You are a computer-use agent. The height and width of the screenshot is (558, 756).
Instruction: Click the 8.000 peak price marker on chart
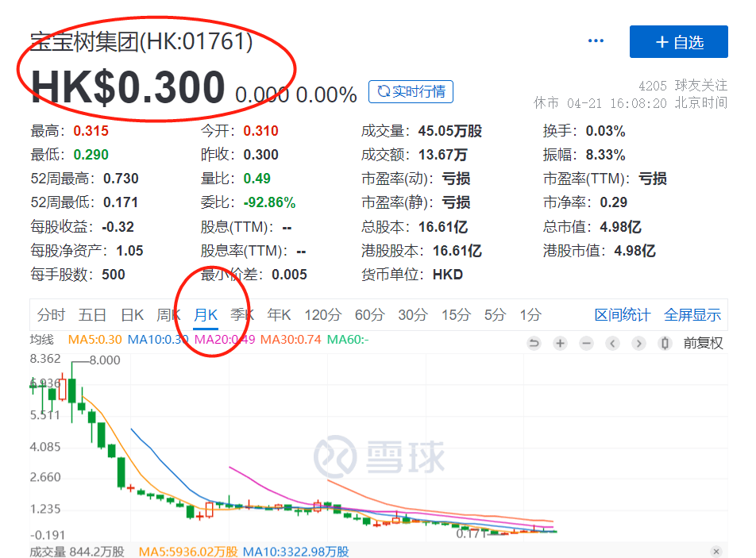(x=105, y=360)
